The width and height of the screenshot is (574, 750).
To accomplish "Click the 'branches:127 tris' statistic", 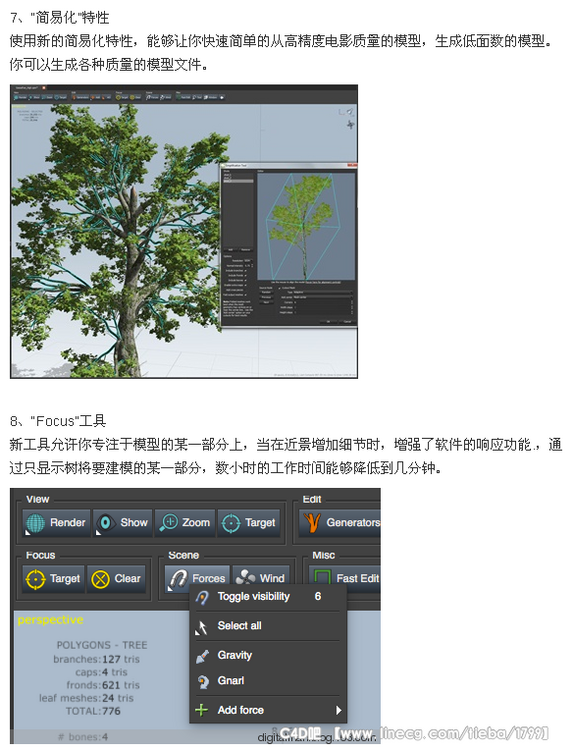I will [97, 659].
